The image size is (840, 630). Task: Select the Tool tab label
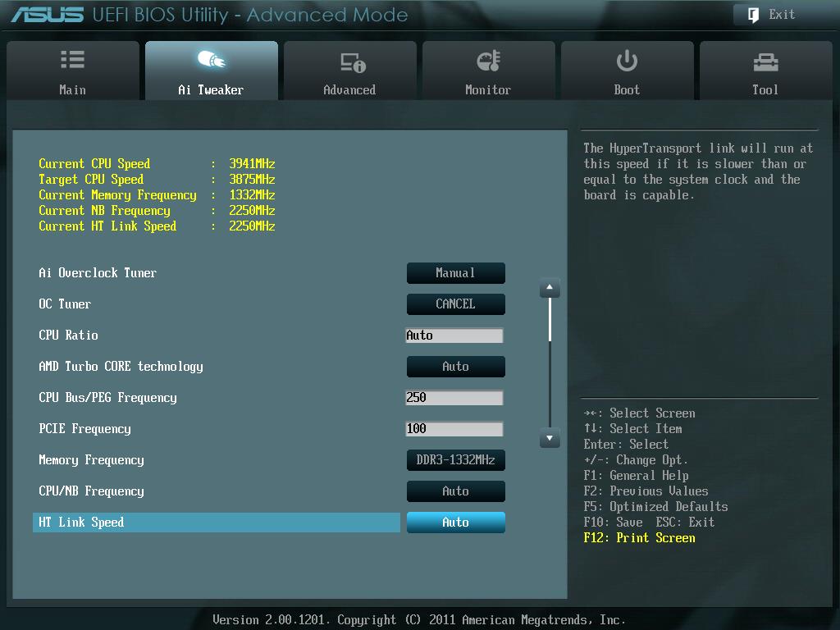point(765,90)
